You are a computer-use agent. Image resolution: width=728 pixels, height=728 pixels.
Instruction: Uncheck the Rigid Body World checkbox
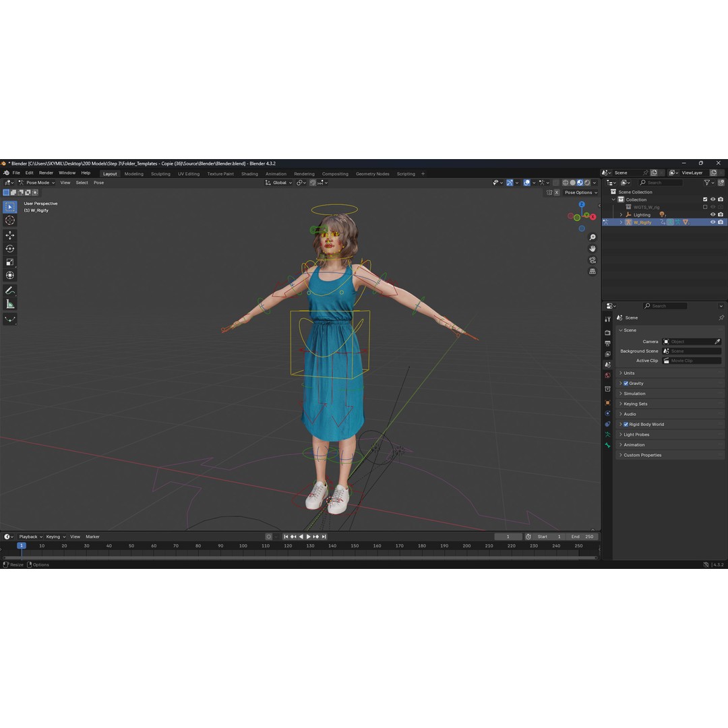[x=626, y=425]
